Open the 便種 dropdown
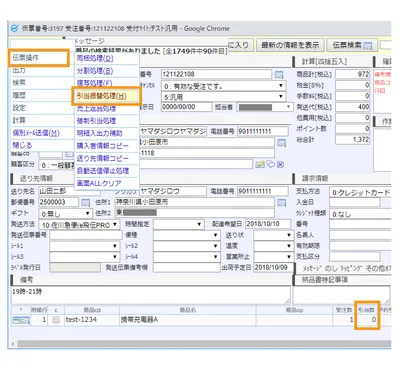Image resolution: width=400 pixels, height=370 pixels. click(x=186, y=235)
